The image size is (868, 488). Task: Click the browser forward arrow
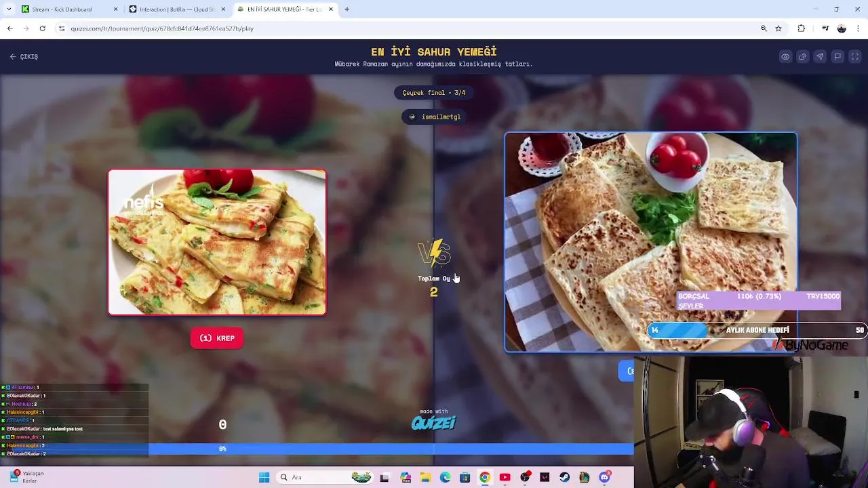coord(26,28)
